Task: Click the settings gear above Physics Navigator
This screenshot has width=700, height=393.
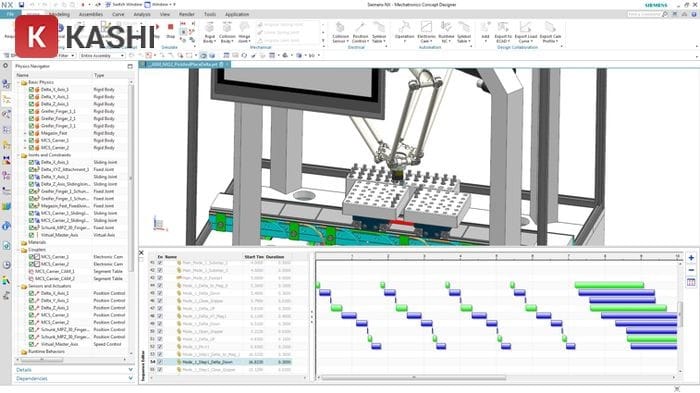Action: click(5, 66)
